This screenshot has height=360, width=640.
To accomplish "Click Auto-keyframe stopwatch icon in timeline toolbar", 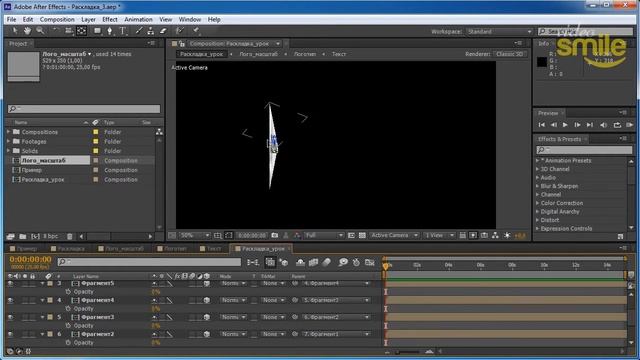I will (356, 262).
